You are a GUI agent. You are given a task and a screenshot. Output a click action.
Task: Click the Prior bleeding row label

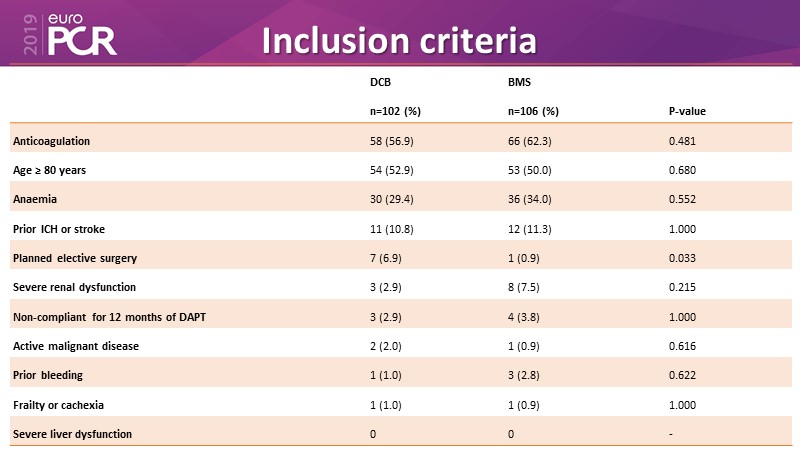click(48, 375)
